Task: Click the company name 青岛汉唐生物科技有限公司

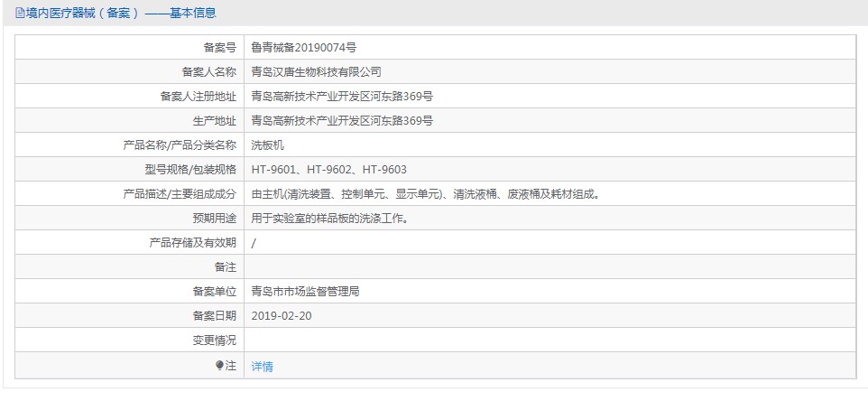Action: click(x=316, y=71)
